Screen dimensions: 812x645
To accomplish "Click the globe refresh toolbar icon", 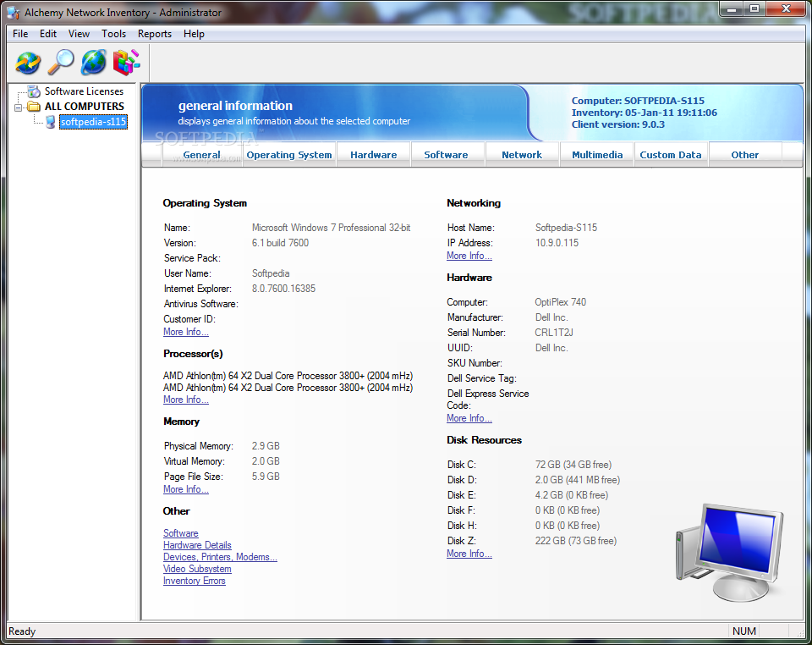I will click(28, 63).
